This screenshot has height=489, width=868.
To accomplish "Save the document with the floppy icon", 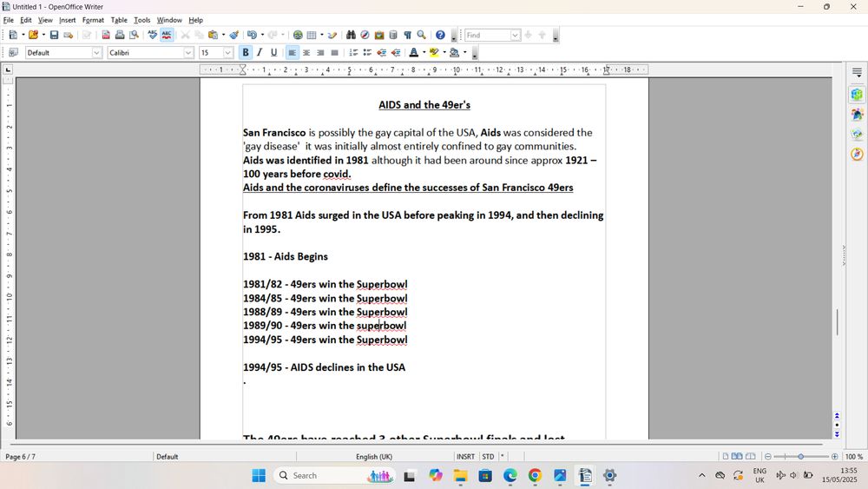I will click(54, 35).
